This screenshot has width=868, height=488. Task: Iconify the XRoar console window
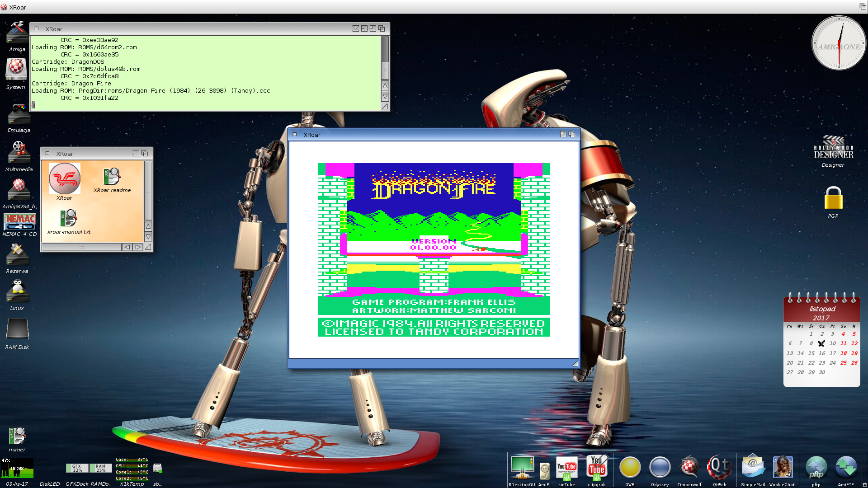[356, 28]
